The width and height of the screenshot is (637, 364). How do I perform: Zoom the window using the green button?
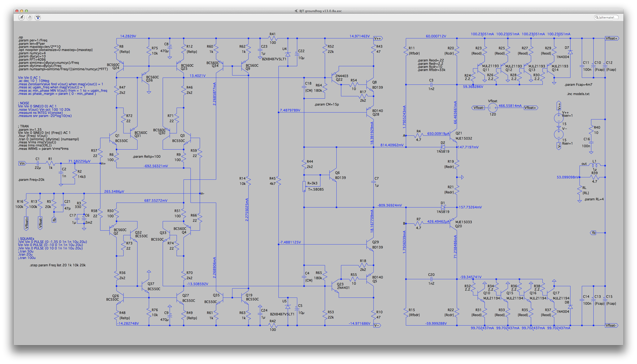pyautogui.click(x=26, y=11)
